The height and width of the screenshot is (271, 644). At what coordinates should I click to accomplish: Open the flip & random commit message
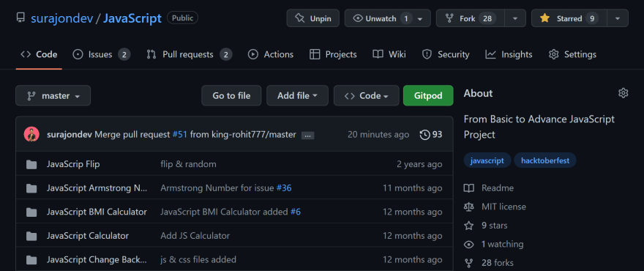[x=188, y=164]
